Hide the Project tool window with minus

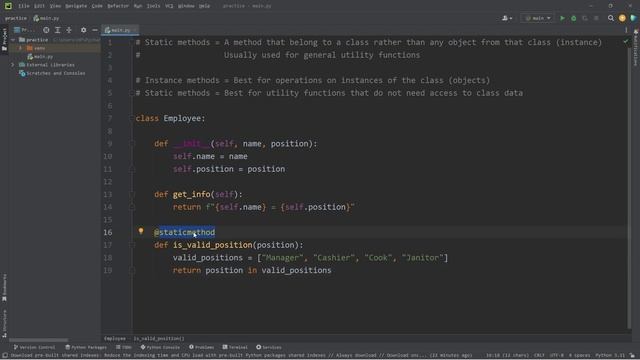pyautogui.click(x=95, y=30)
